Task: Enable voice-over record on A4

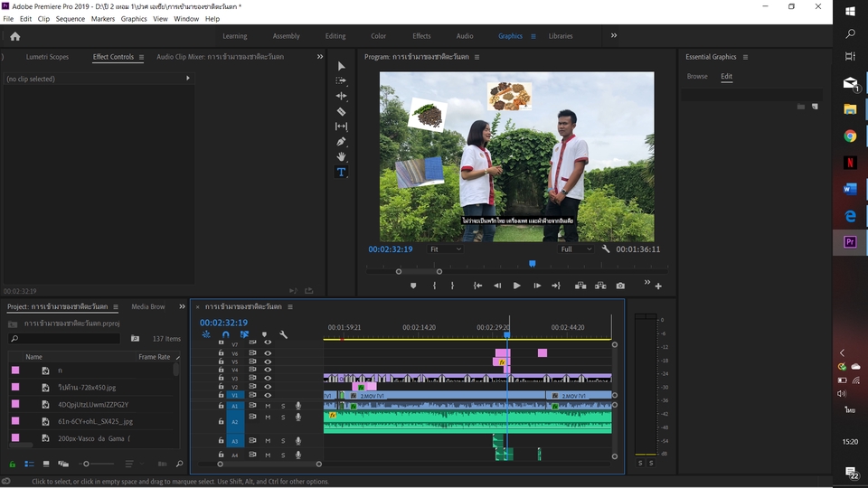Action: [298, 455]
